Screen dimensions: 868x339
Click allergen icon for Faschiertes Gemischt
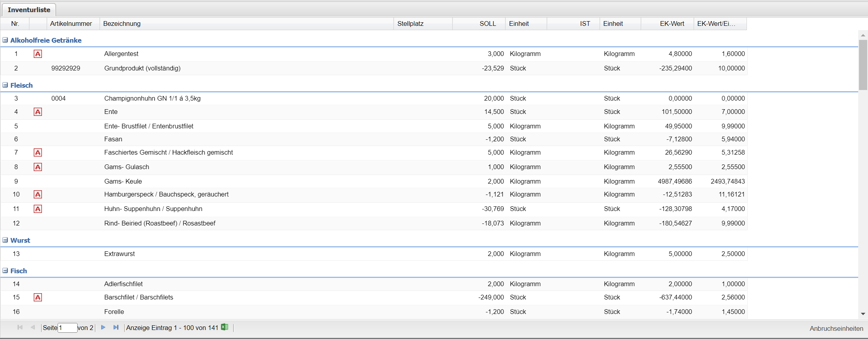coord(38,153)
